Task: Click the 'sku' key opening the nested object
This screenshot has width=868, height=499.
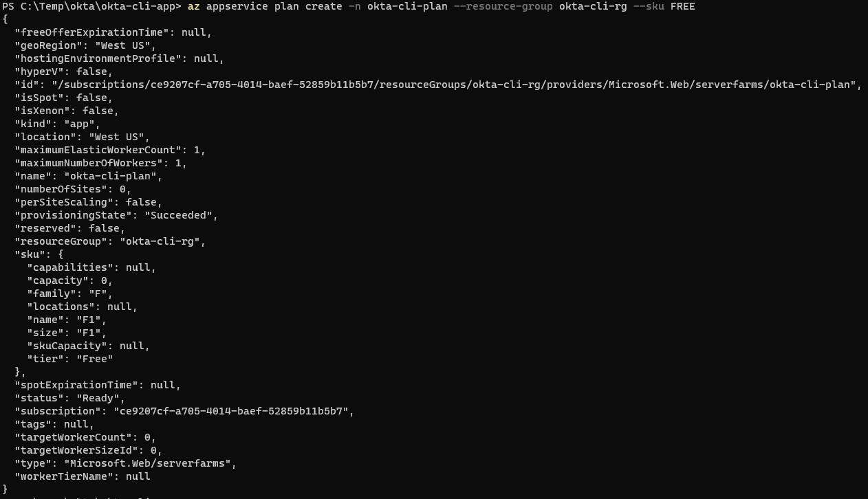Action: (x=30, y=254)
